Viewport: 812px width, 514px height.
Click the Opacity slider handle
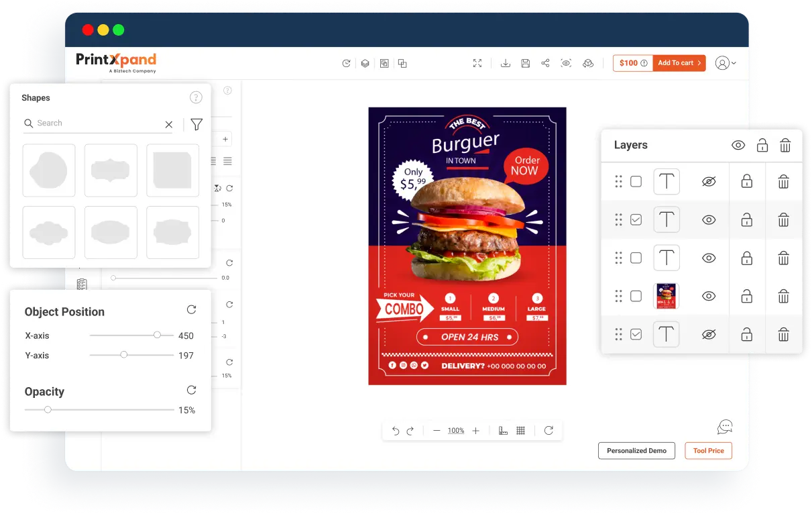pyautogui.click(x=48, y=409)
